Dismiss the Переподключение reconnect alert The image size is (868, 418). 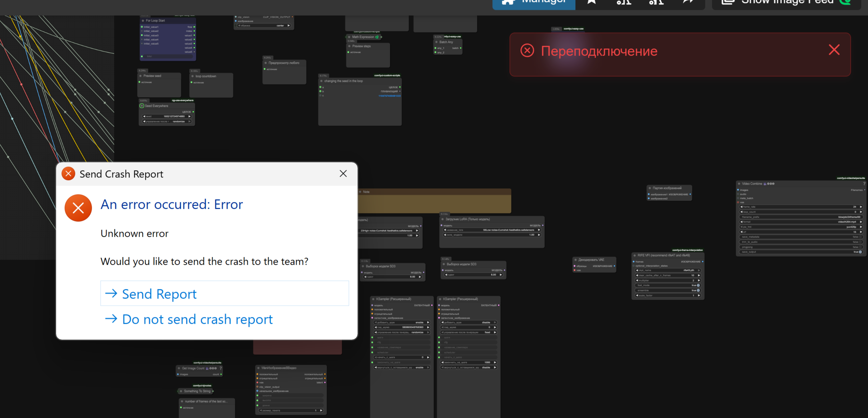coord(834,50)
